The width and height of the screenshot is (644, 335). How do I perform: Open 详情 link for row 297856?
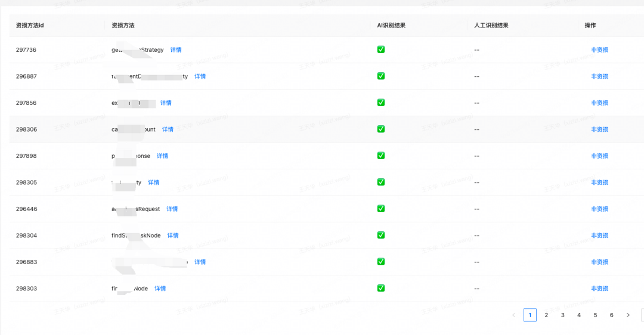click(166, 103)
